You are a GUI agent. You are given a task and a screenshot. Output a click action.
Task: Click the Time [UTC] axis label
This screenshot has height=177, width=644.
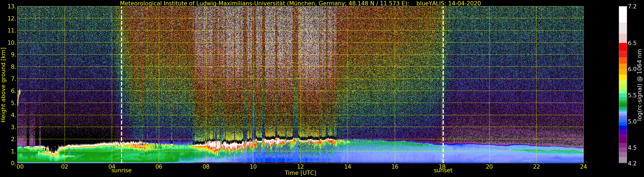pyautogui.click(x=300, y=173)
